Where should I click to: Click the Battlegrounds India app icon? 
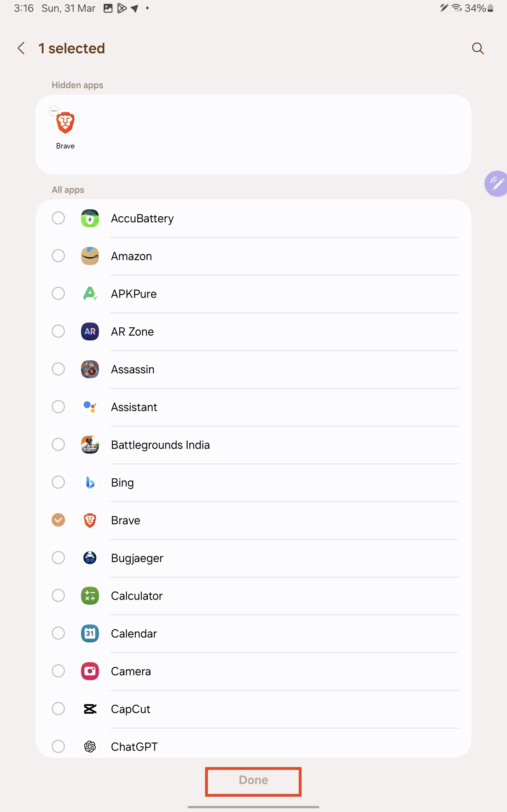pyautogui.click(x=90, y=445)
